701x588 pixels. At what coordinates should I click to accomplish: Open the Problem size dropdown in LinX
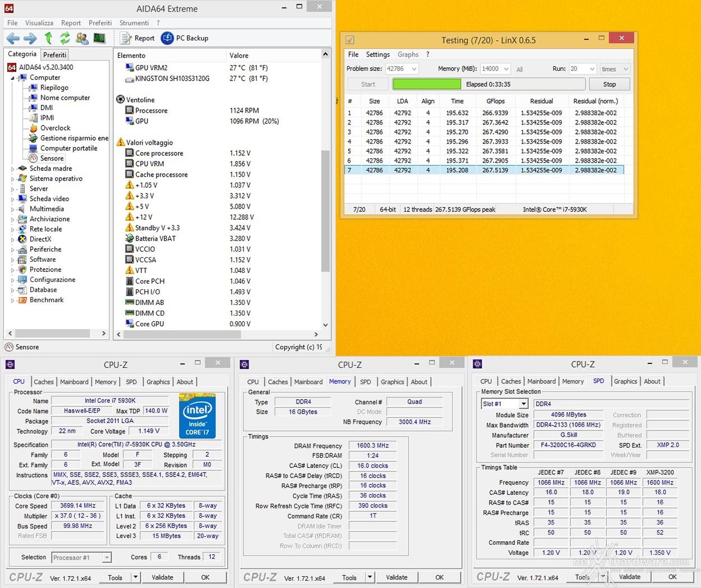pyautogui.click(x=414, y=69)
